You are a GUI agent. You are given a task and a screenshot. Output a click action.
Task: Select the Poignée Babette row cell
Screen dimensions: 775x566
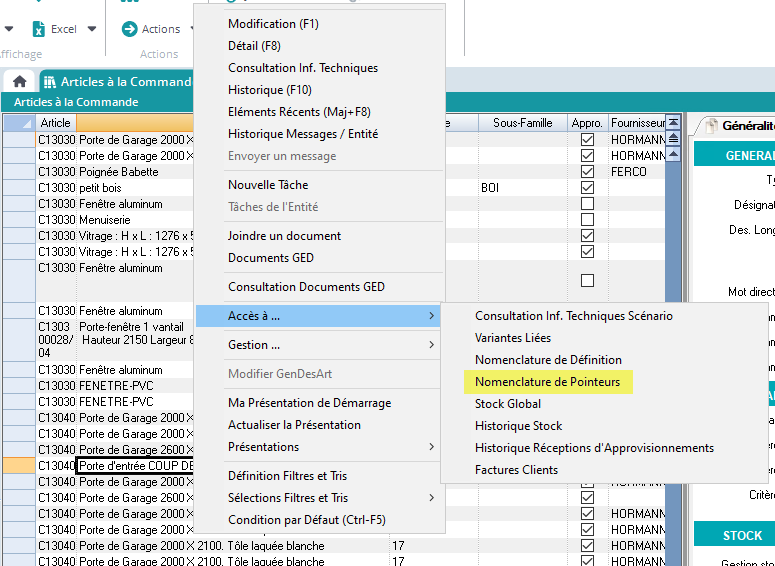[119, 172]
